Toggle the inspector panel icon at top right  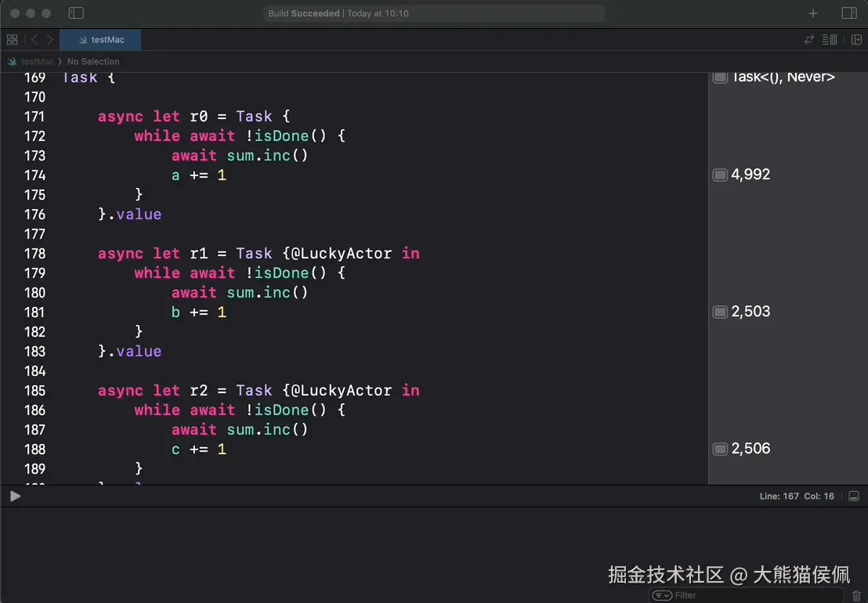pyautogui.click(x=848, y=13)
